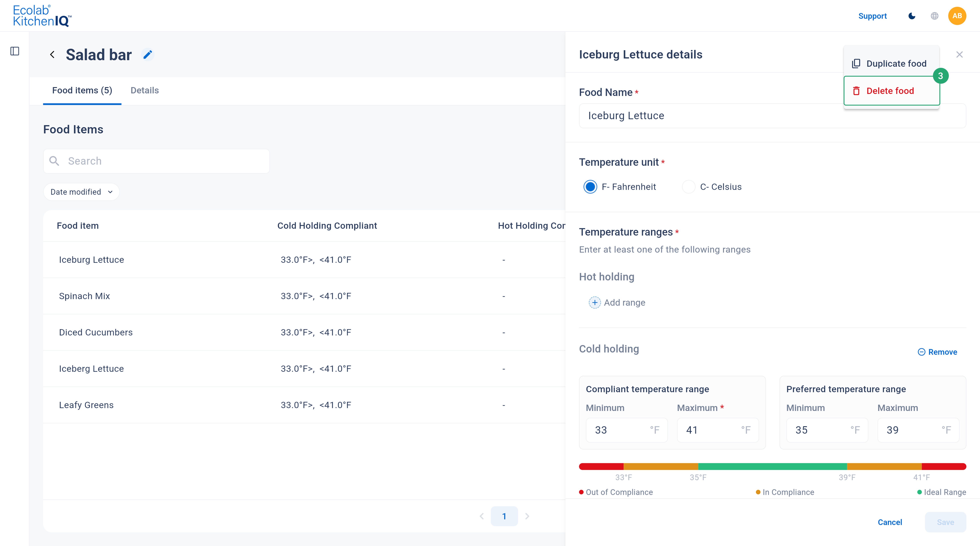Click the Save button
This screenshot has width=980, height=546.
[x=945, y=522]
